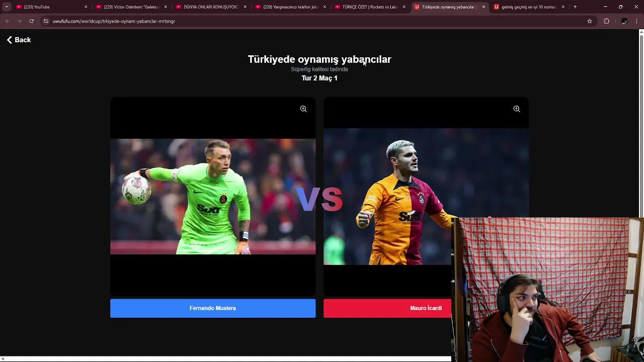The height and width of the screenshot is (362, 644).
Task: Open the tab search dropdown arrow
Action: [x=7, y=7]
